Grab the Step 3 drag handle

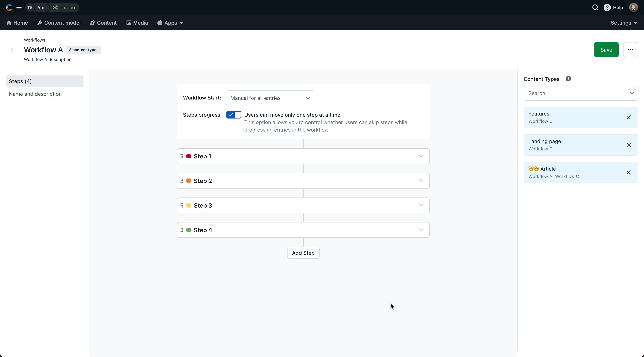tap(182, 205)
